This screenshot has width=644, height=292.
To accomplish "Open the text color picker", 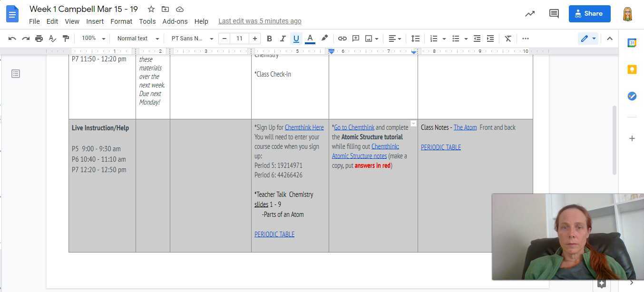I will [310, 39].
